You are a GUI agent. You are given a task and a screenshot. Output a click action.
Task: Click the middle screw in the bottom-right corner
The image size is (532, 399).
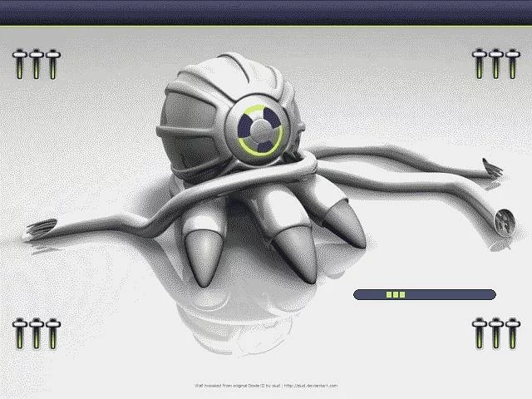coord(495,332)
